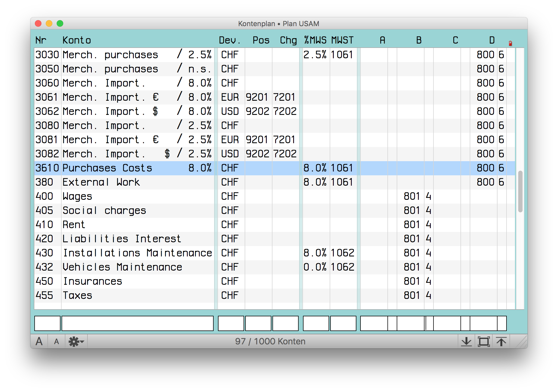The height and width of the screenshot is (392, 558).
Task: Click the yellow minimize window button
Action: point(49,24)
